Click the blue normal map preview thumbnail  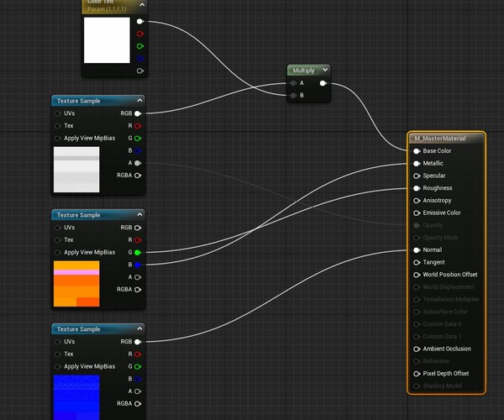(76, 397)
